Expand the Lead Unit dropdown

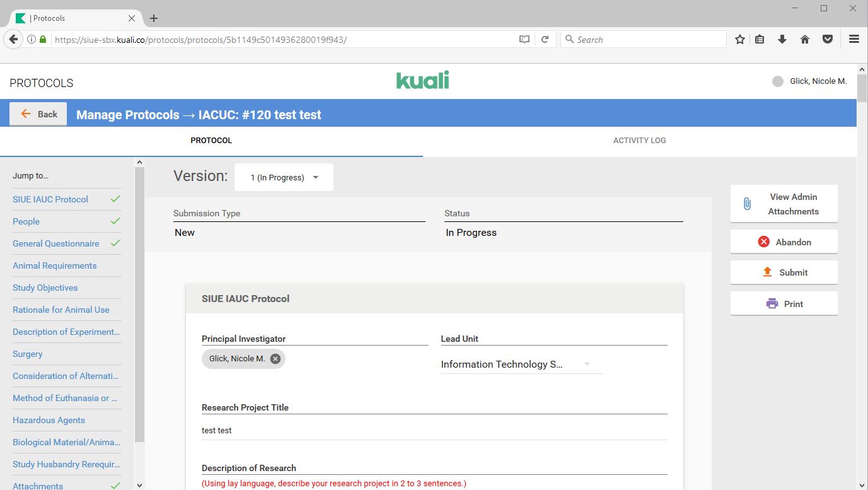(586, 364)
